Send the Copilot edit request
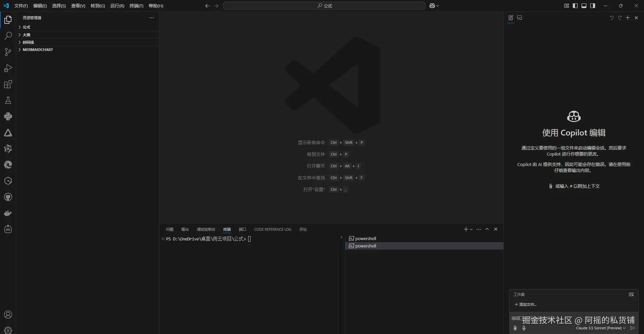Screen dimensions: 644x334 633,328
